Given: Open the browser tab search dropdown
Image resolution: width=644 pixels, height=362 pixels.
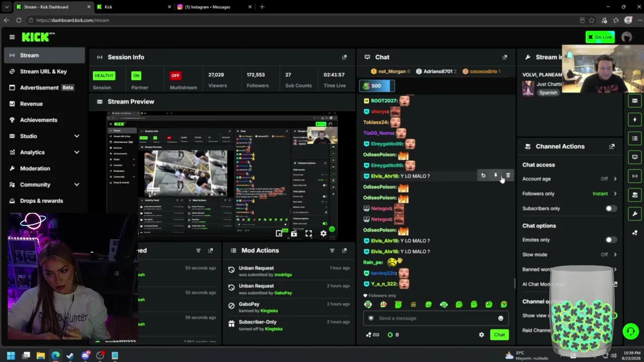Looking at the screenshot, I should click(x=7, y=7).
